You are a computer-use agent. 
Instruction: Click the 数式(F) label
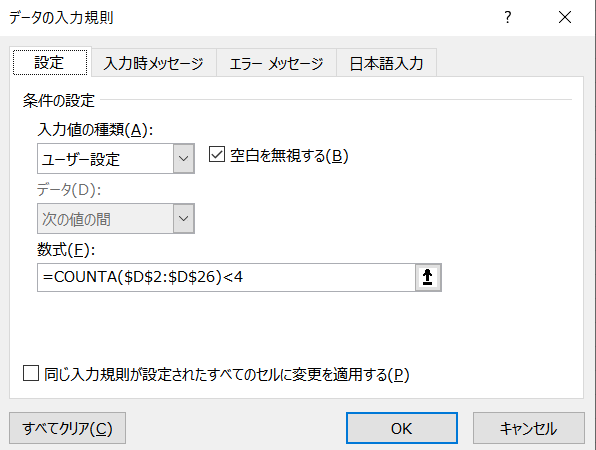click(66, 250)
